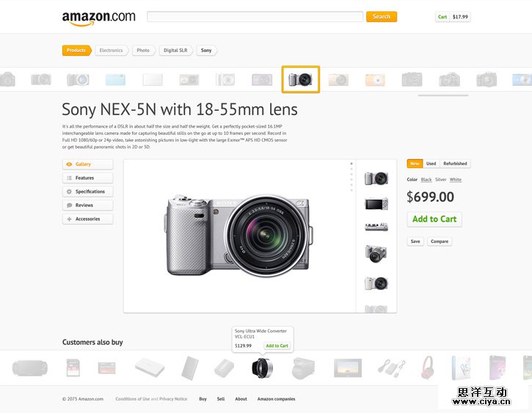Open Reviews with speech bubble icon
Image resolution: width=532 pixels, height=413 pixels.
tap(87, 205)
